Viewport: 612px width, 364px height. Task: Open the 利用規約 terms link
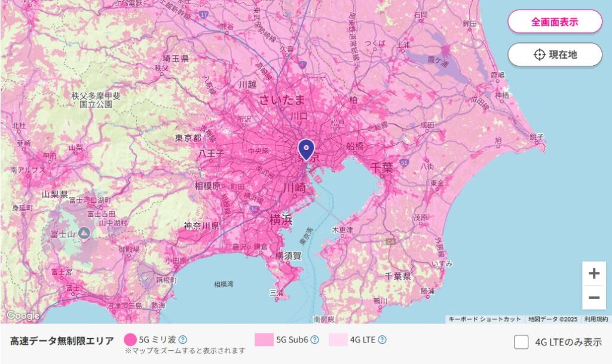[596, 319]
